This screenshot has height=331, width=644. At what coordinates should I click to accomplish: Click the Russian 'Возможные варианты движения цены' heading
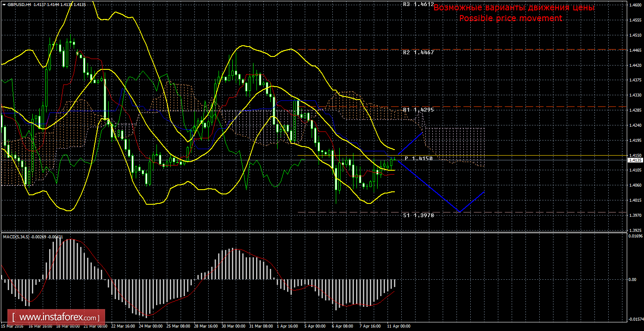point(514,8)
